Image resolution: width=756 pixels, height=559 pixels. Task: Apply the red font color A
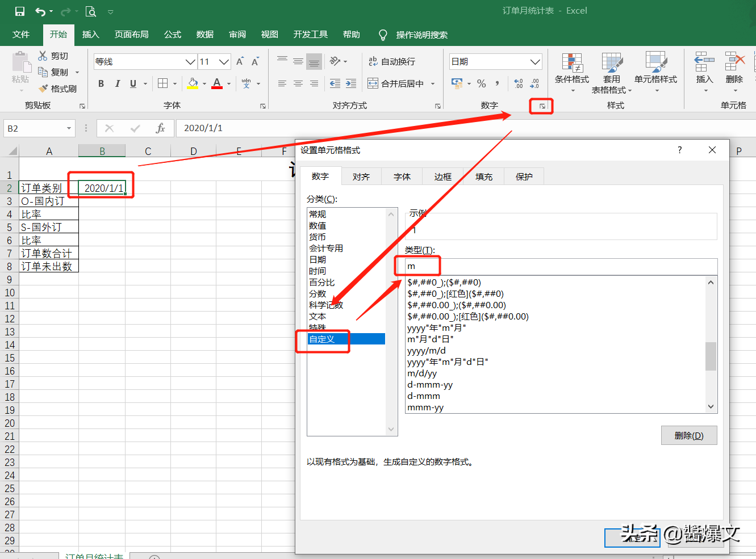click(217, 83)
